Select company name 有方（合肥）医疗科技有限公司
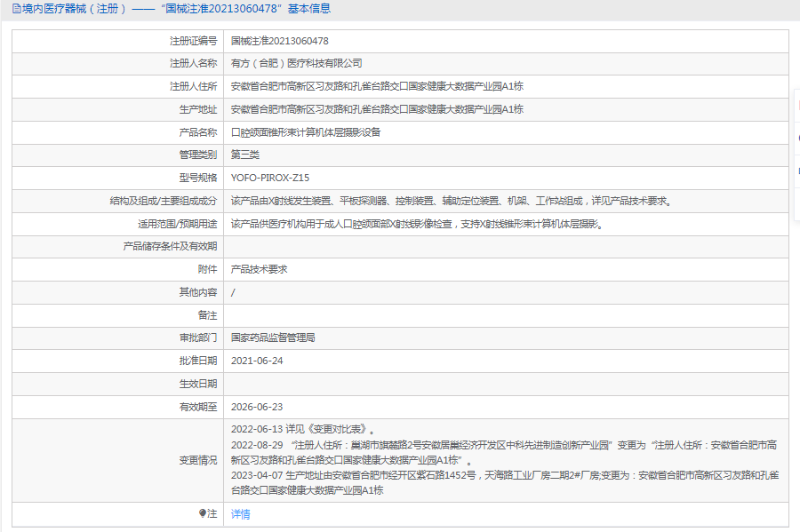Viewport: 800px width, 532px height. tap(296, 63)
